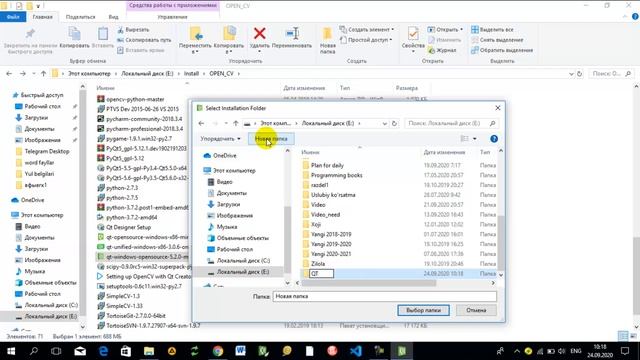This screenshot has width=640, height=360.
Task: Switch to Home (Главная) ribbon tab
Action: (x=43, y=17)
